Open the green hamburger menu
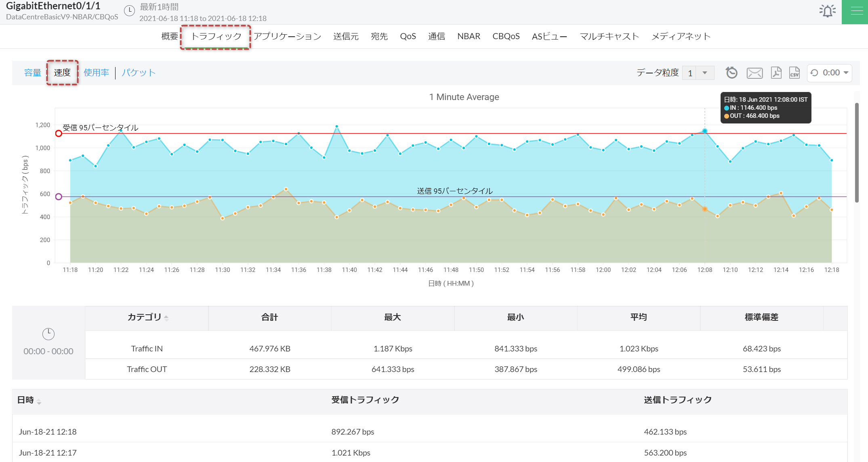Image resolution: width=868 pixels, height=462 pixels. coord(856,11)
